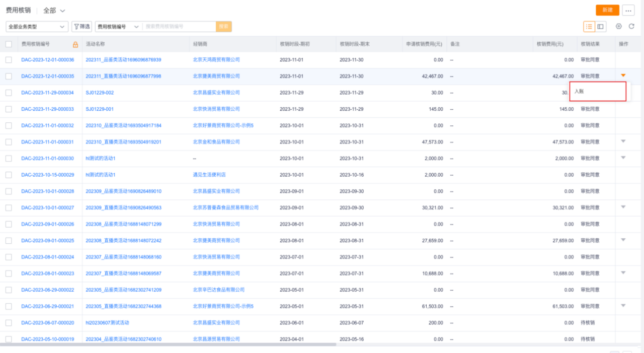This screenshot has width=644, height=353.
Task: Expand action arrow for row DAC-2023-11-01-000030
Action: coord(623,158)
